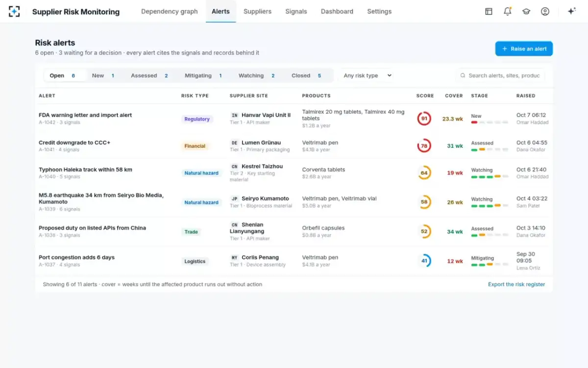Sort by the SCORE column header

pos(425,96)
